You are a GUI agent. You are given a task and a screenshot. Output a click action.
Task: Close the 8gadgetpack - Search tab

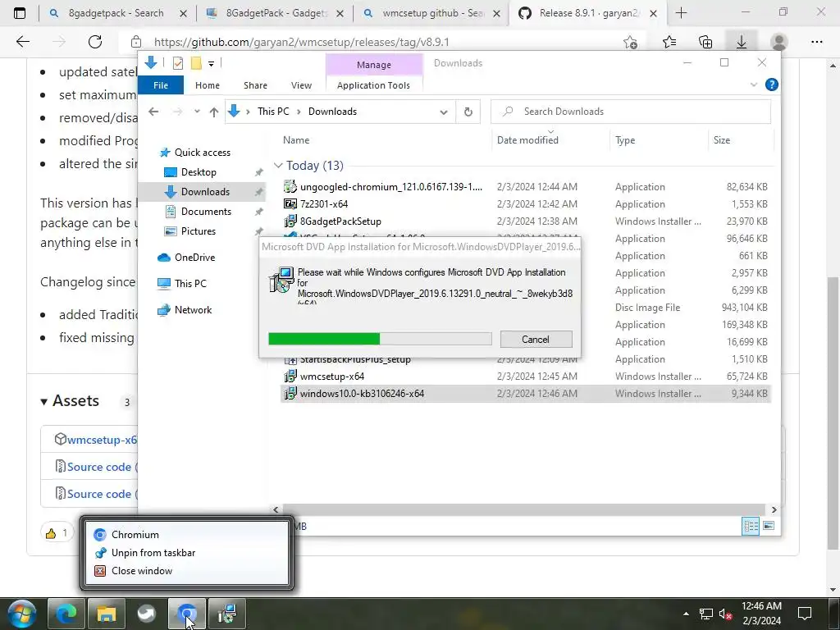pyautogui.click(x=183, y=13)
